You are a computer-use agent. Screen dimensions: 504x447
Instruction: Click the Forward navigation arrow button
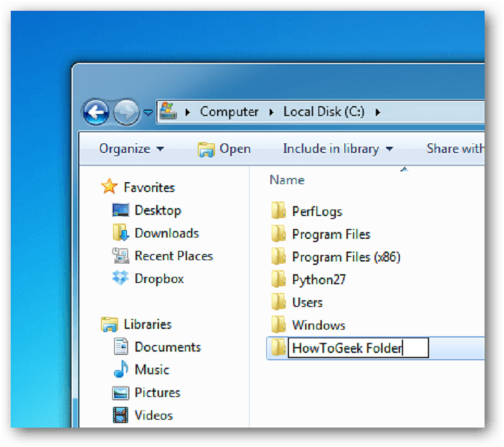coord(126,112)
